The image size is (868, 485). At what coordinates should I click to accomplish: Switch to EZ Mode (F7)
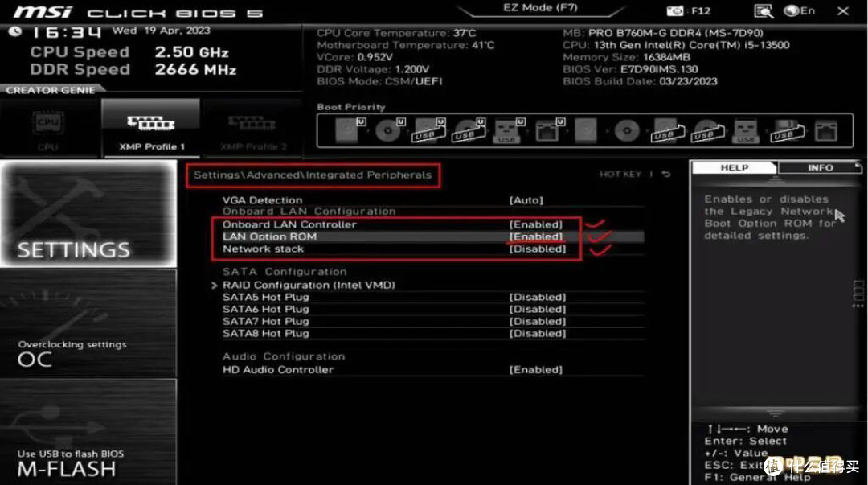tap(540, 8)
